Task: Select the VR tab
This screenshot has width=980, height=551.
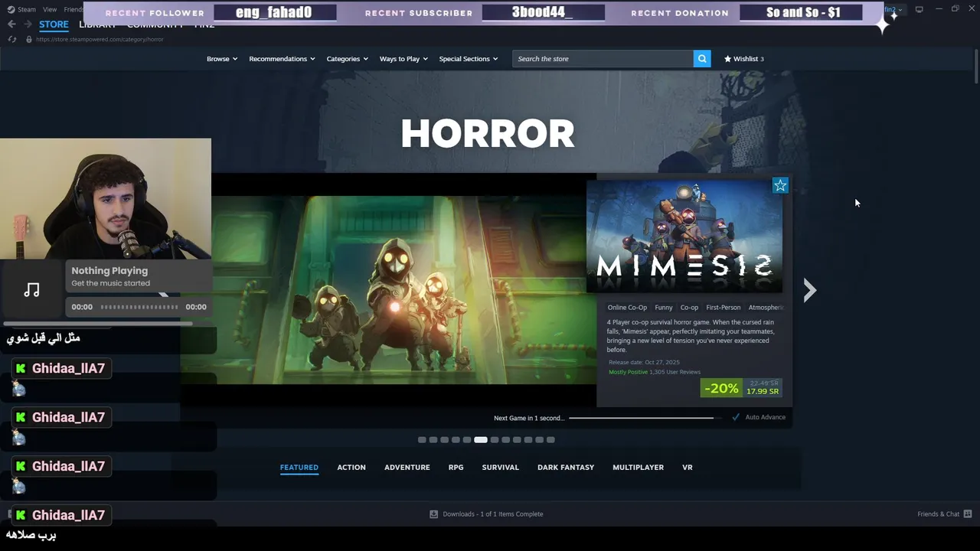Action: [x=688, y=468]
